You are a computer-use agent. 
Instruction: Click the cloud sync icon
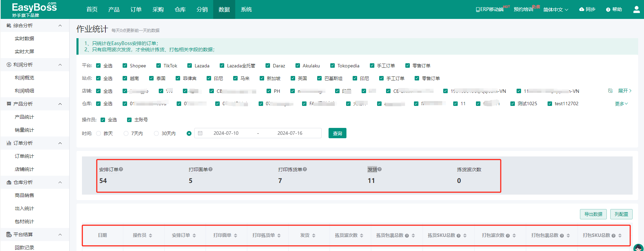582,9
